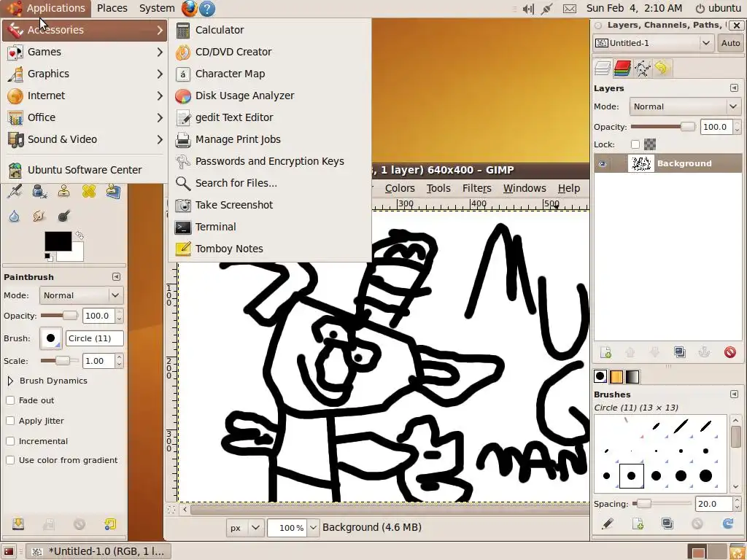The height and width of the screenshot is (560, 747).
Task: Duplicate the current layer
Action: click(x=680, y=352)
